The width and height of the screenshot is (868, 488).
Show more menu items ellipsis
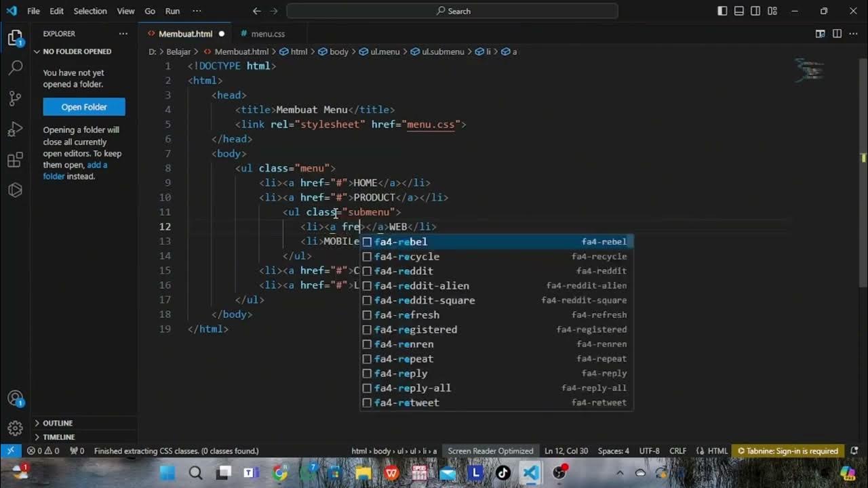(197, 11)
